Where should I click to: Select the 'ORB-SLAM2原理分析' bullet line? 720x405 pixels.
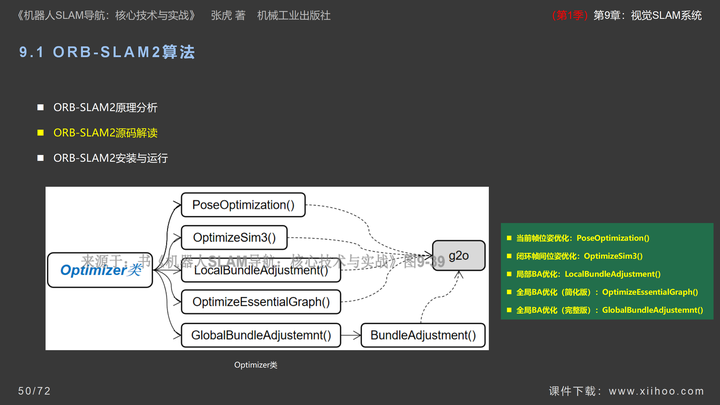click(x=105, y=107)
